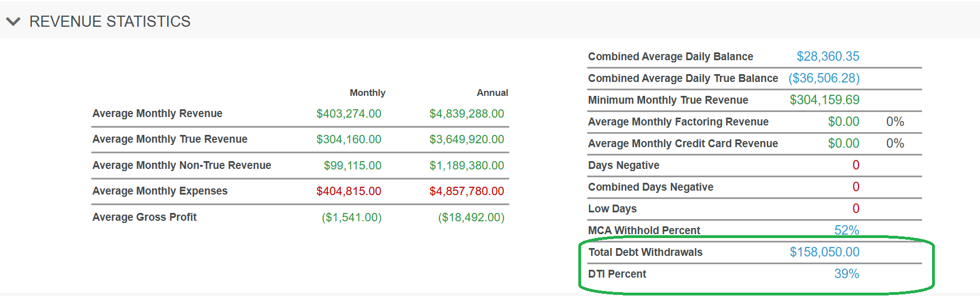Select the Average Monthly Expenses monthly amount
The height and width of the screenshot is (296, 980).
[349, 191]
